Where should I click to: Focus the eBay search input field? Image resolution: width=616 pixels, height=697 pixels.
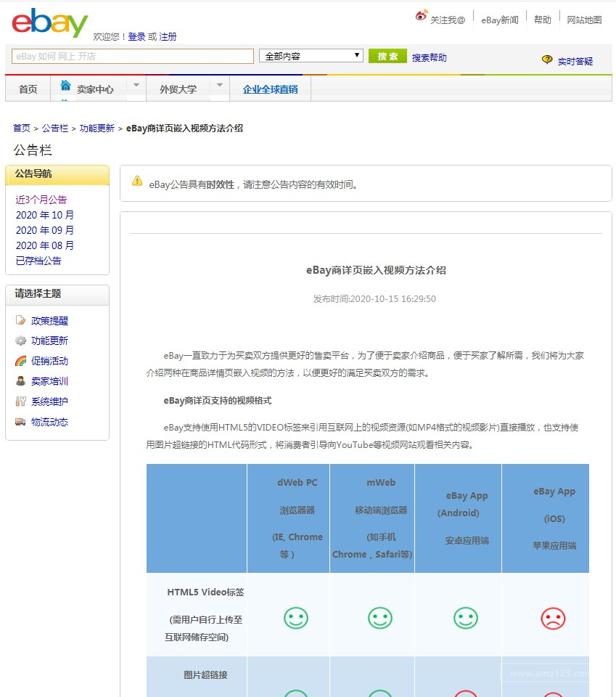point(133,56)
